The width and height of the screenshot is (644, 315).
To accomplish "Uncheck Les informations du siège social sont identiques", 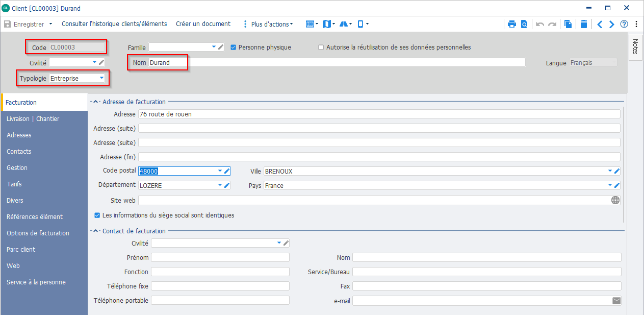I will tap(97, 215).
